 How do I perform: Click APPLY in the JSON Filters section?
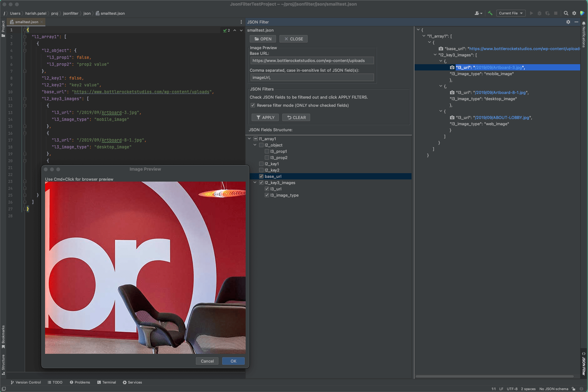(x=265, y=117)
